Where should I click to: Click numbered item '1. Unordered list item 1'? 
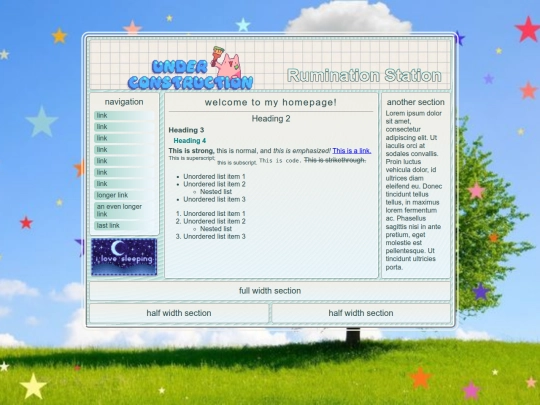pos(210,214)
